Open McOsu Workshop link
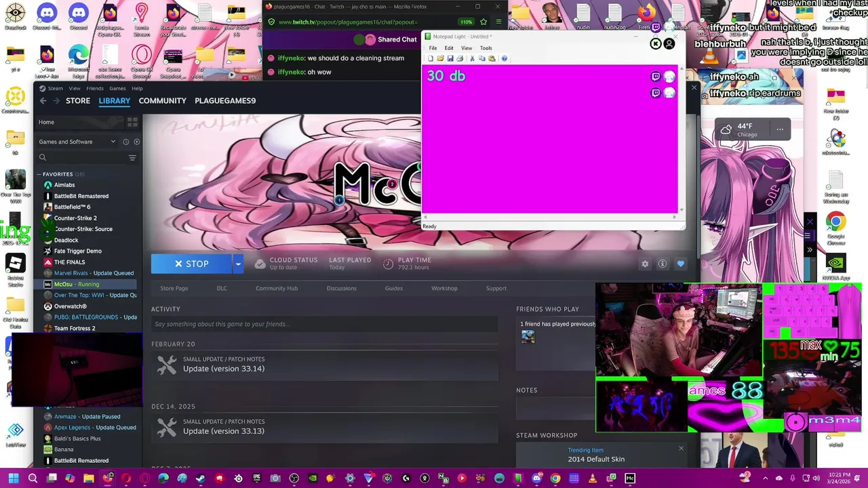Screen dimensions: 868x488 coord(444,288)
